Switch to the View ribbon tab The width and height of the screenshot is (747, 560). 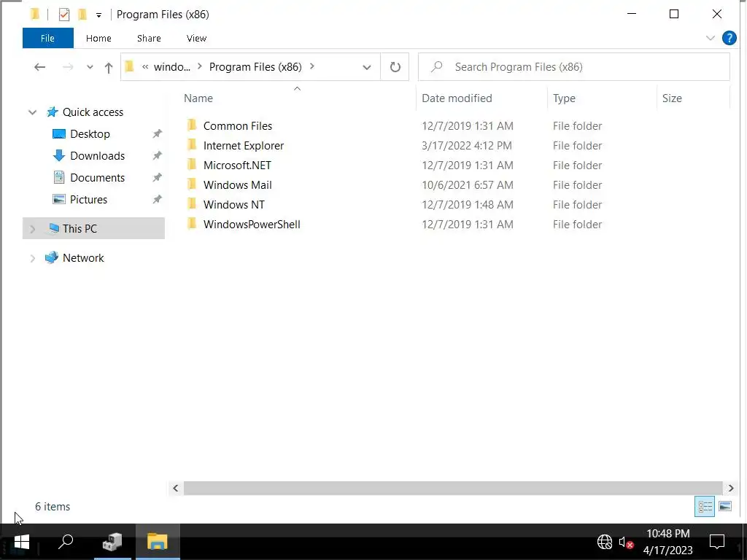(196, 38)
